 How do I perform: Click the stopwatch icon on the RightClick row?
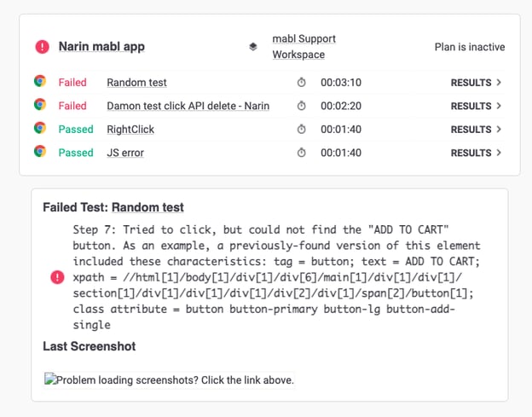coord(301,129)
